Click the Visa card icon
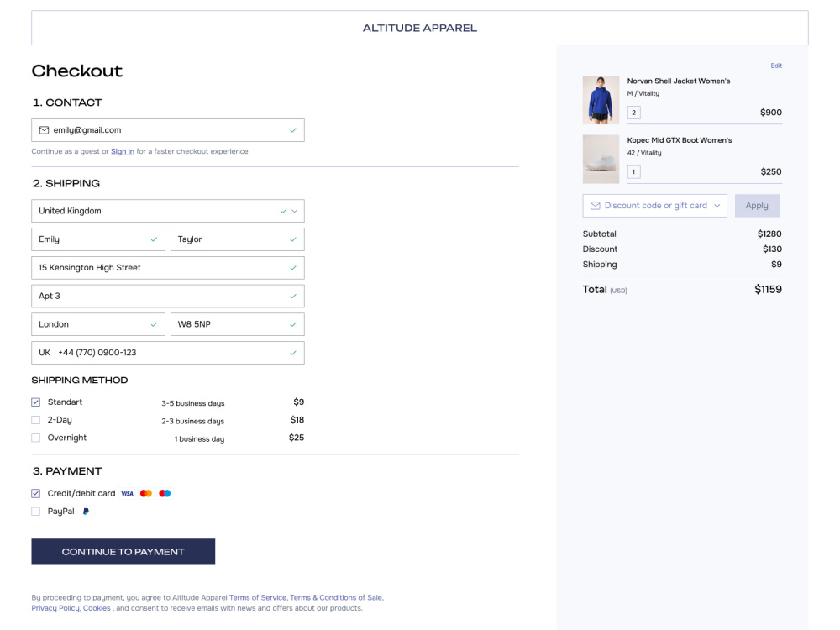The width and height of the screenshot is (840, 630). tap(127, 493)
